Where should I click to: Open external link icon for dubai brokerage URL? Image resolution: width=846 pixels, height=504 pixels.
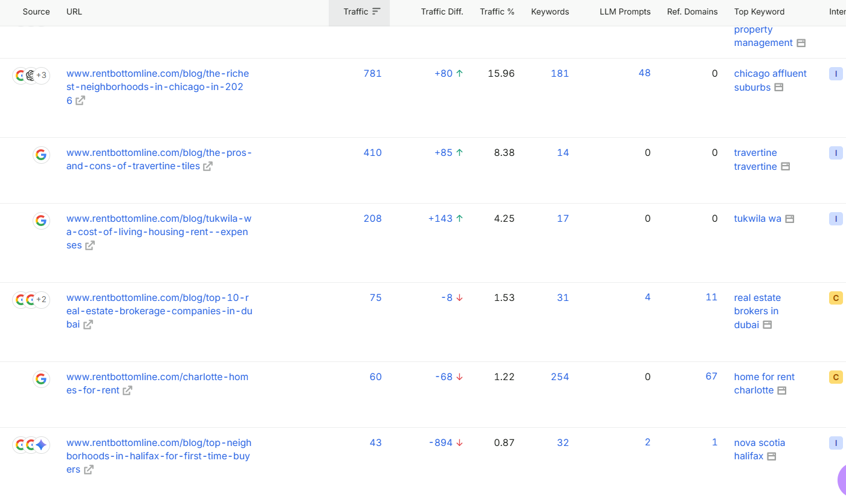pyautogui.click(x=88, y=325)
